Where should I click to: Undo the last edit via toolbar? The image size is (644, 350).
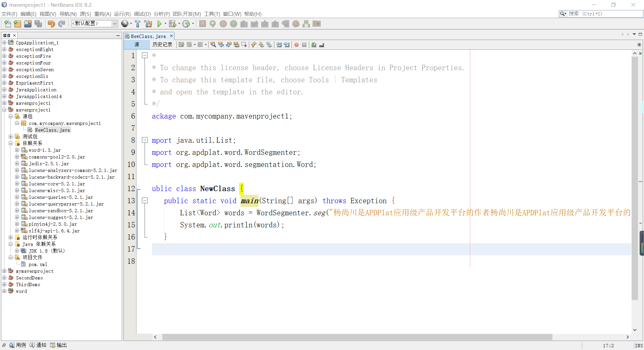click(x=51, y=24)
